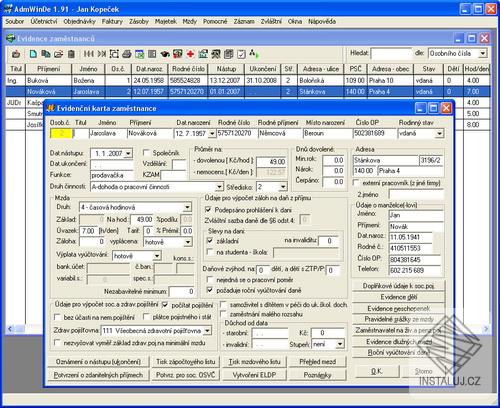Open Výplata vyúčtování hotově dropdown
The width and height of the screenshot is (500, 408).
pyautogui.click(x=157, y=256)
